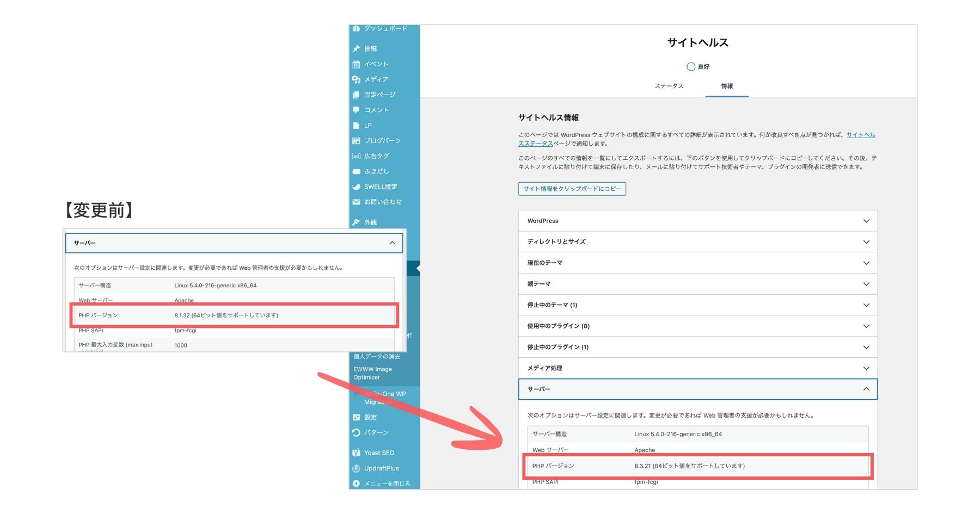Viewport: 980px width, 514px height.
Task: Click サイト情報をクリップボードにコピー button
Action: 572,189
